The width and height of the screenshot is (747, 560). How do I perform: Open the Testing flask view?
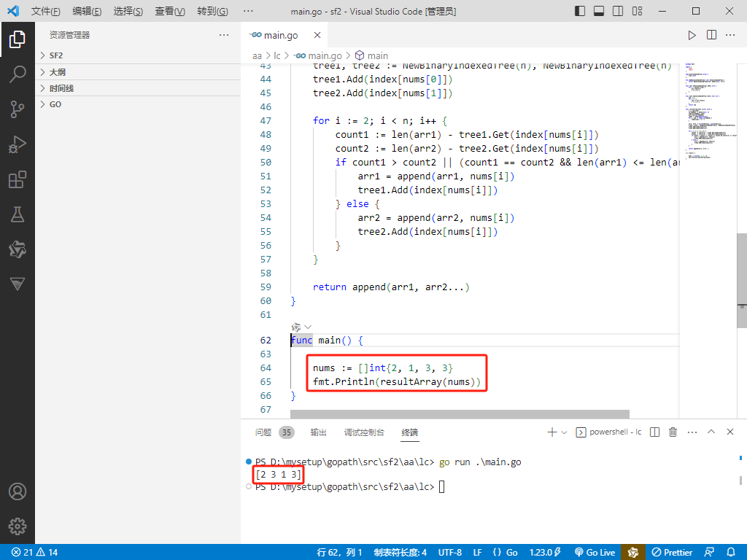pos(18,214)
